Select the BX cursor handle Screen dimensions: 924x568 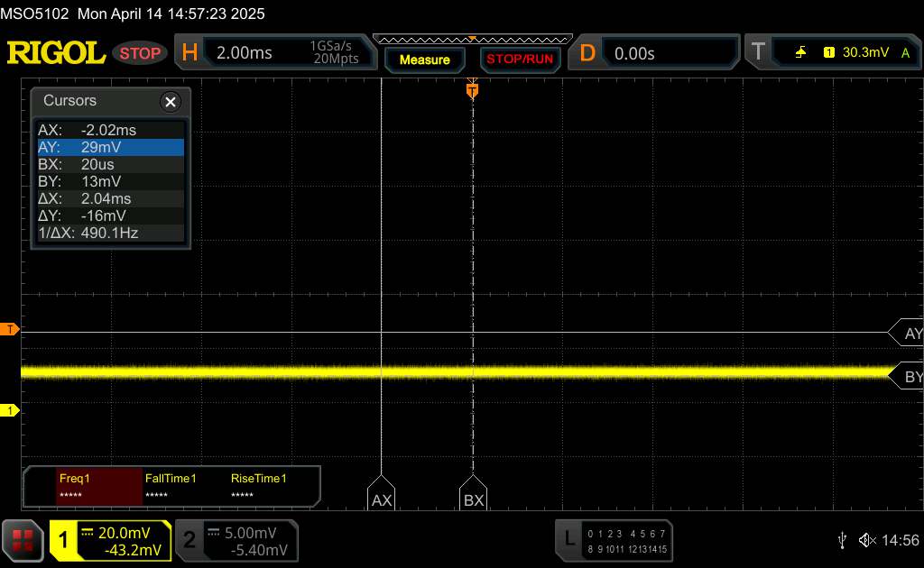(x=473, y=499)
